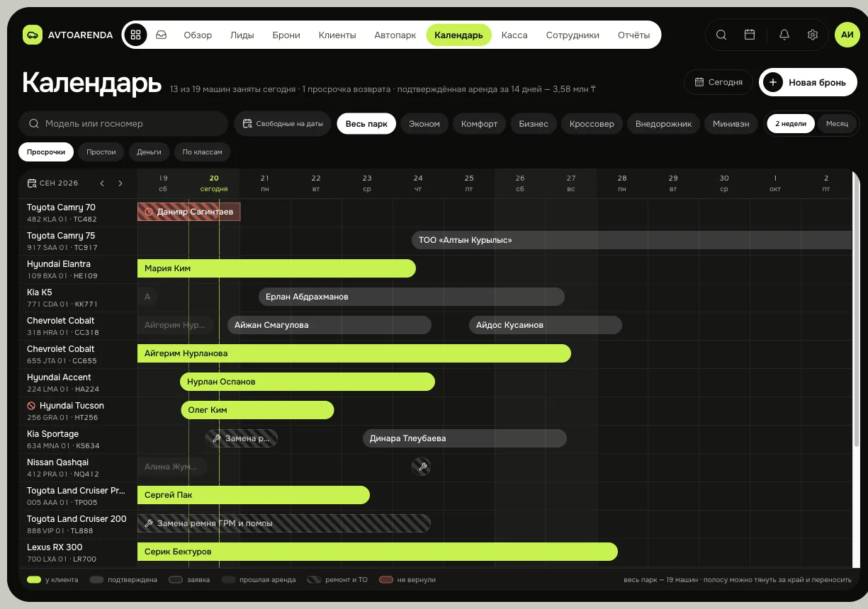Click the wrench service marker on Nissan Qashqai row
Screen dimensions: 868x609
coord(422,467)
